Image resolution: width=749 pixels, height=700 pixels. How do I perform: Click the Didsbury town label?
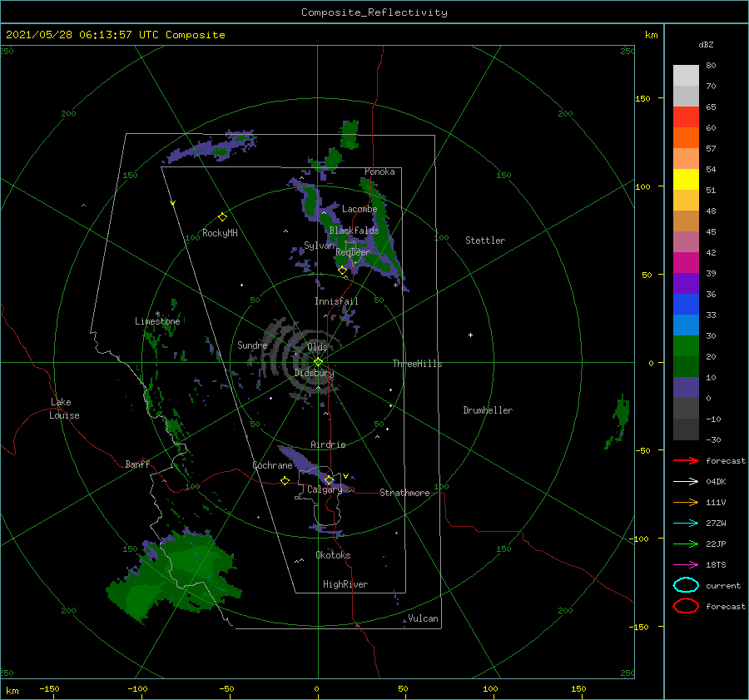tap(314, 373)
